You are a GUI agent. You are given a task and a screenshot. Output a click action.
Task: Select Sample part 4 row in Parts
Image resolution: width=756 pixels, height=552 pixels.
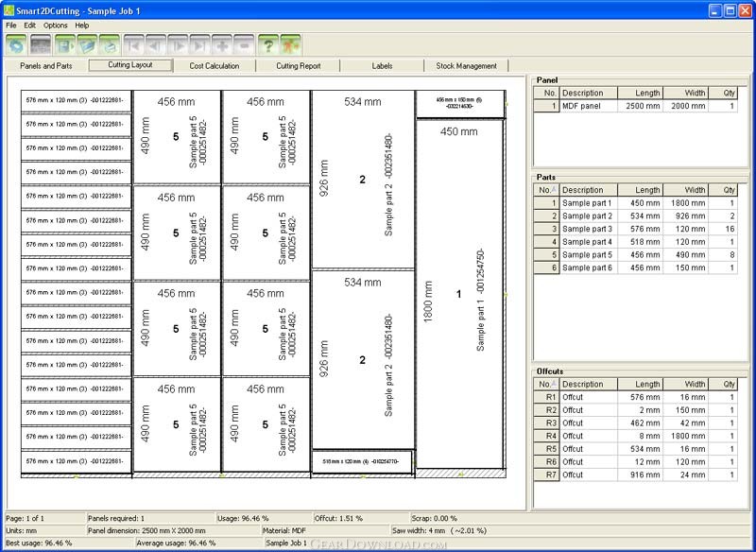tap(635, 242)
